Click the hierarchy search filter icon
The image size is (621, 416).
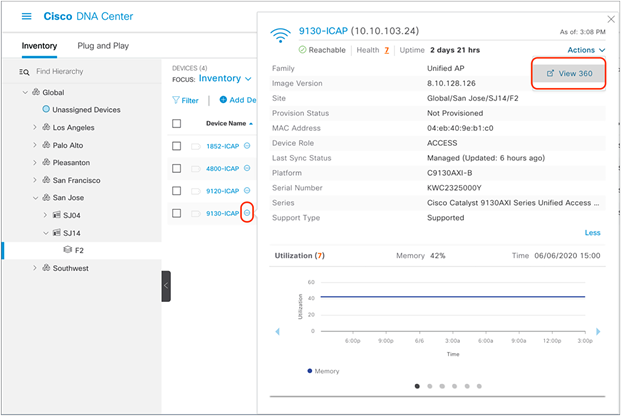(x=24, y=72)
